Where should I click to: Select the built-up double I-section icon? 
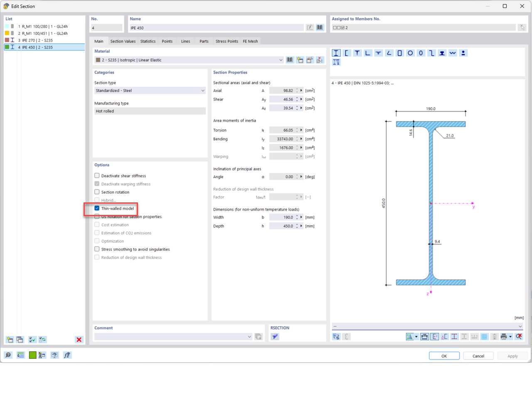(336, 62)
